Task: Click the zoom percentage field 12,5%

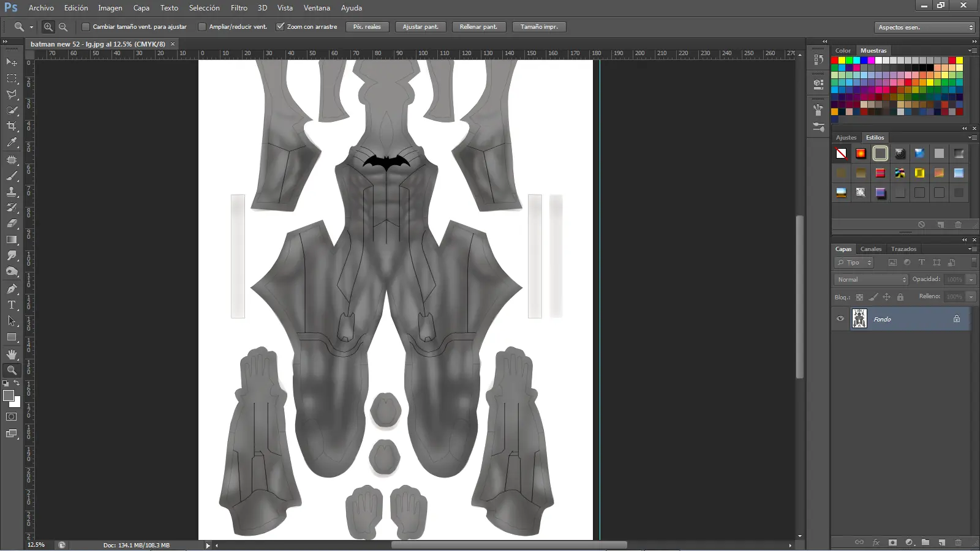Action: (37, 545)
